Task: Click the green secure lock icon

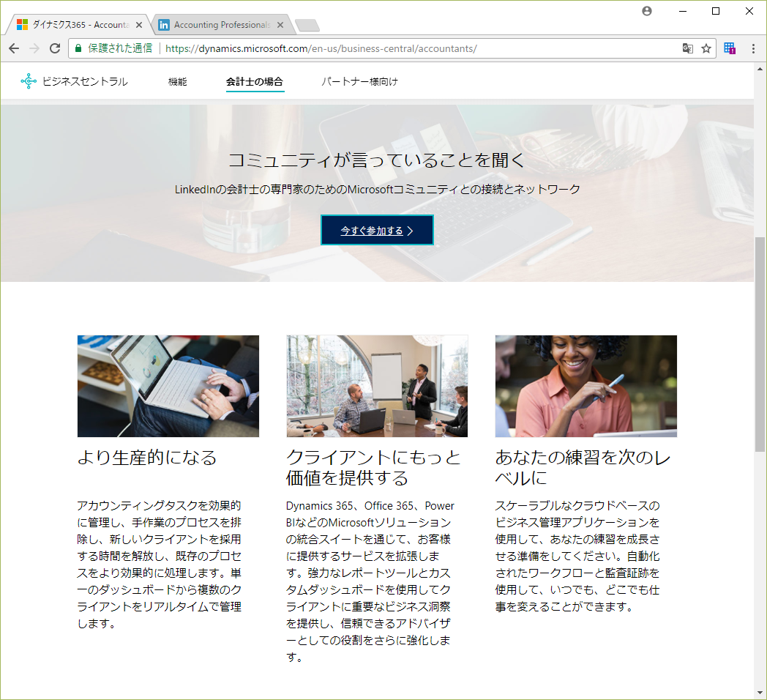Action: click(78, 48)
